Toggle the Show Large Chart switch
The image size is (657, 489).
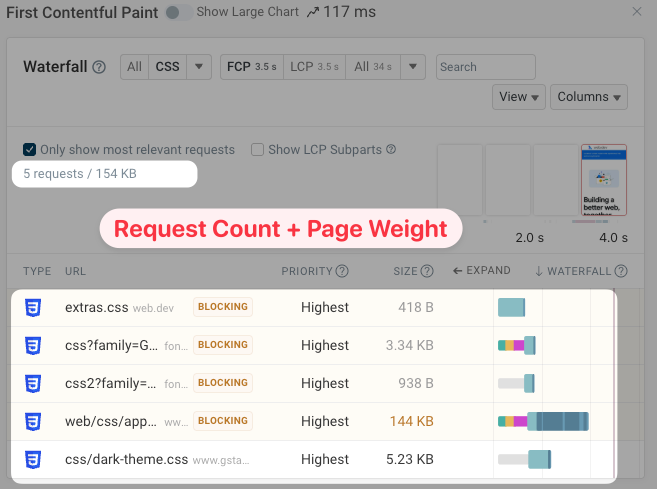179,12
